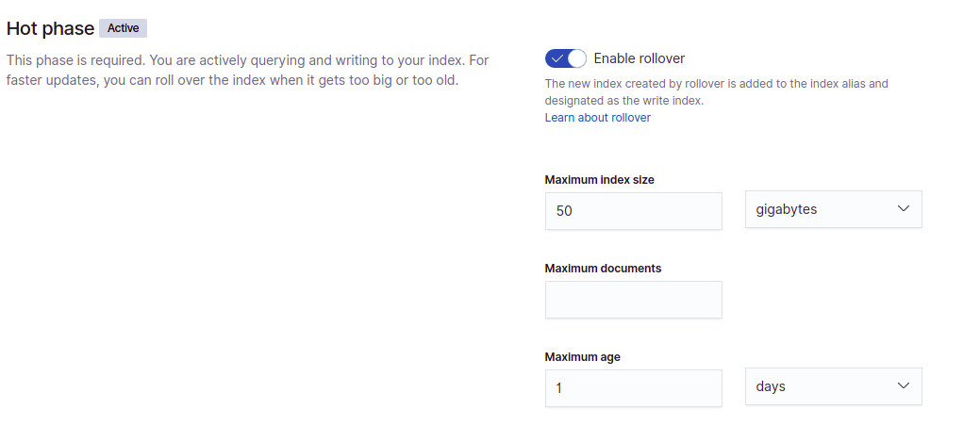The height and width of the screenshot is (442, 980).
Task: Toggle the Enable rollover switch
Action: pyautogui.click(x=566, y=58)
